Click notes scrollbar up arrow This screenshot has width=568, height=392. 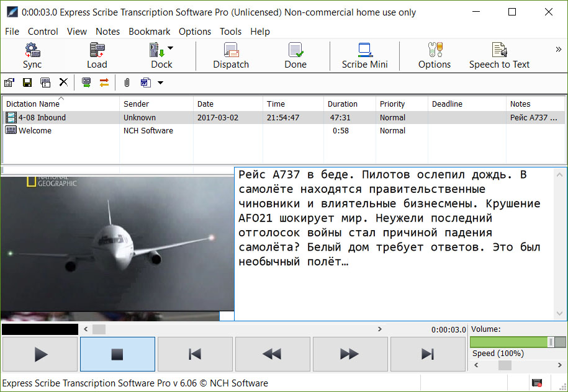(x=560, y=175)
